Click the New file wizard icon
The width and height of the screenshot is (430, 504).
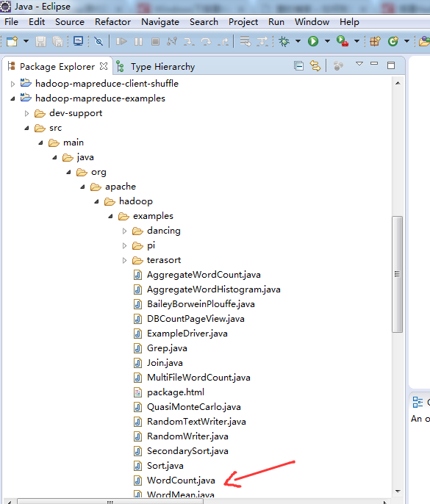click(12, 41)
